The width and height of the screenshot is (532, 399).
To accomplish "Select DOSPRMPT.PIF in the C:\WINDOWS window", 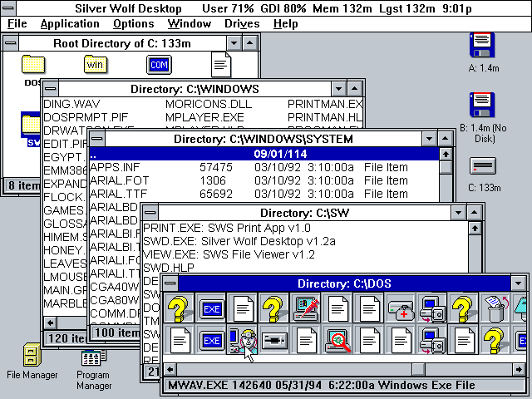I will [x=86, y=117].
